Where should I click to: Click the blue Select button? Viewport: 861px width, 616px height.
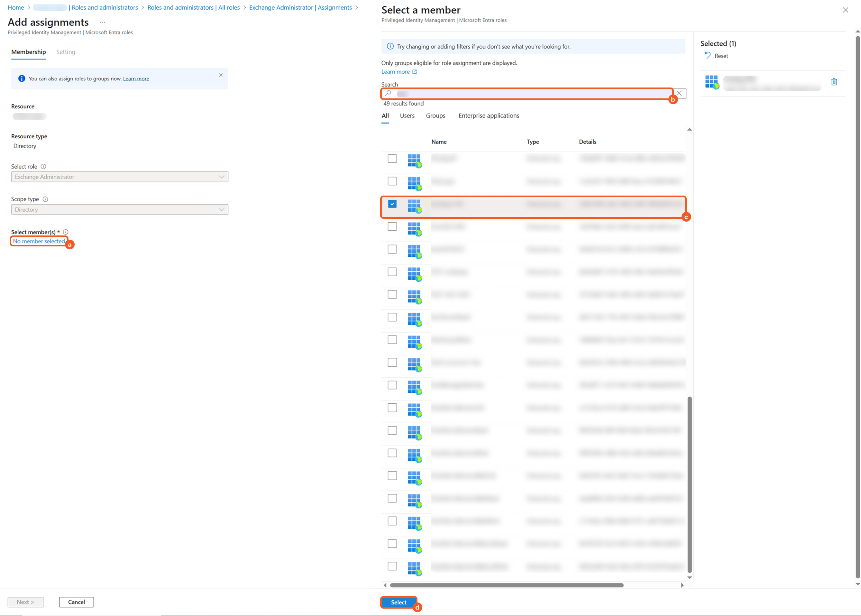(398, 602)
